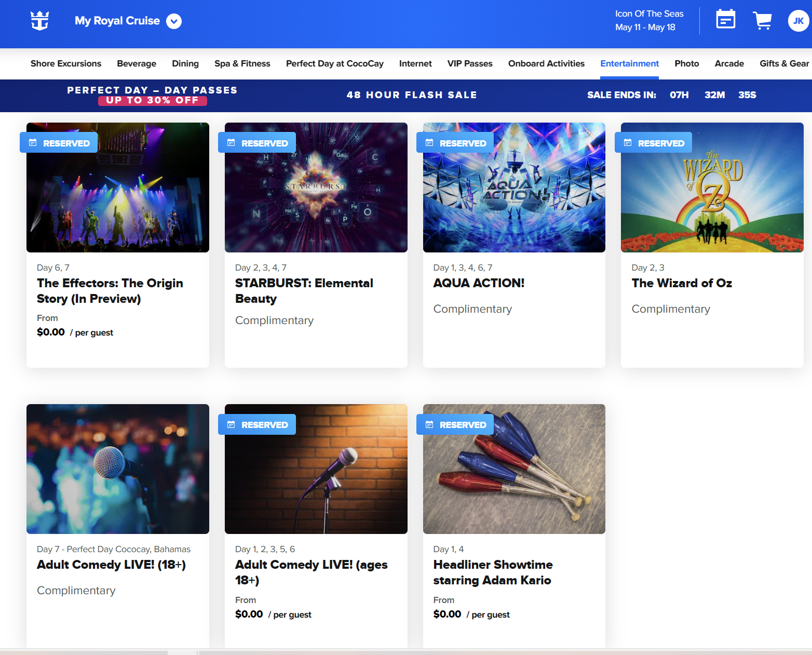Click Reserved badge on STARBURST card
The height and width of the screenshot is (655, 812).
click(x=257, y=143)
